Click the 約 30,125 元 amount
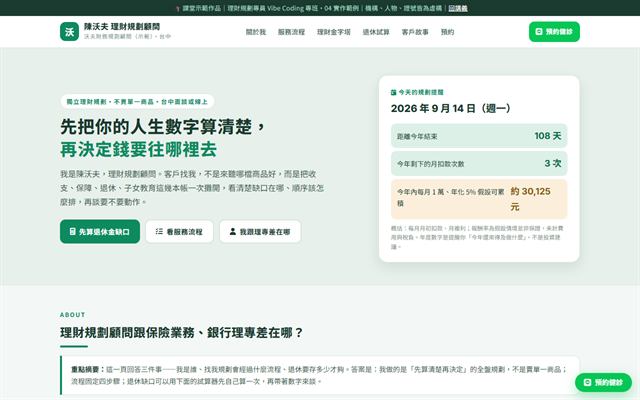 coord(531,199)
